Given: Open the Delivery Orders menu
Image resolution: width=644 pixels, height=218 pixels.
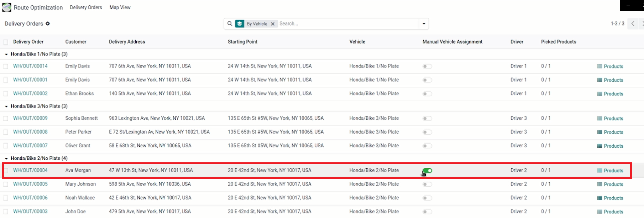Looking at the screenshot, I should (x=86, y=7).
